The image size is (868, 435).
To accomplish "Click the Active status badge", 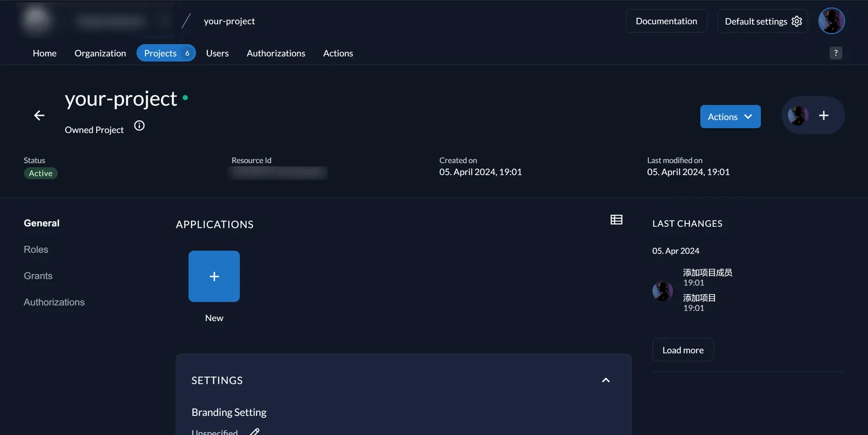I will point(41,173).
